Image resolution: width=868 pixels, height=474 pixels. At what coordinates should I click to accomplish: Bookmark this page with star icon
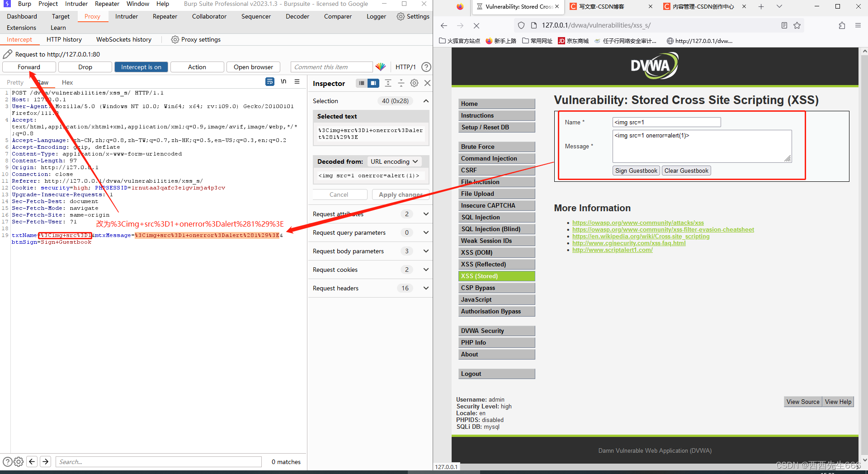797,26
